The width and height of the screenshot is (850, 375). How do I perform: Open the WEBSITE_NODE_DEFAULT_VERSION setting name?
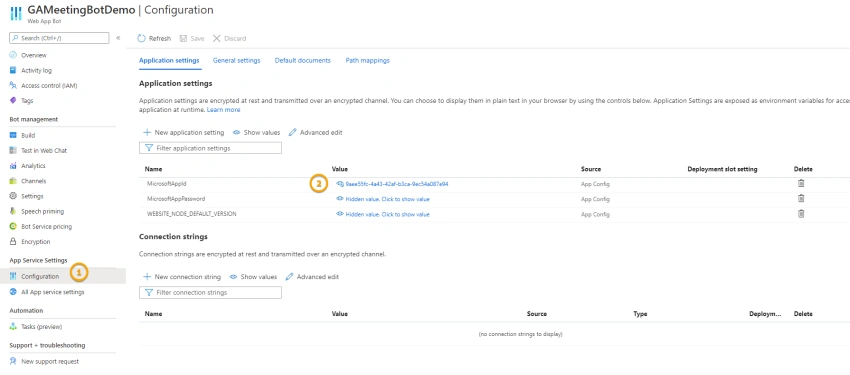coord(192,214)
